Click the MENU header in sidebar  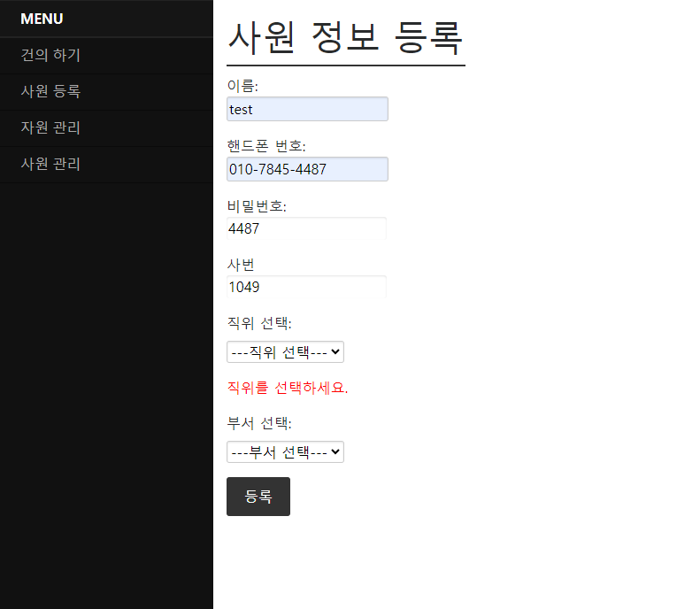[x=42, y=19]
